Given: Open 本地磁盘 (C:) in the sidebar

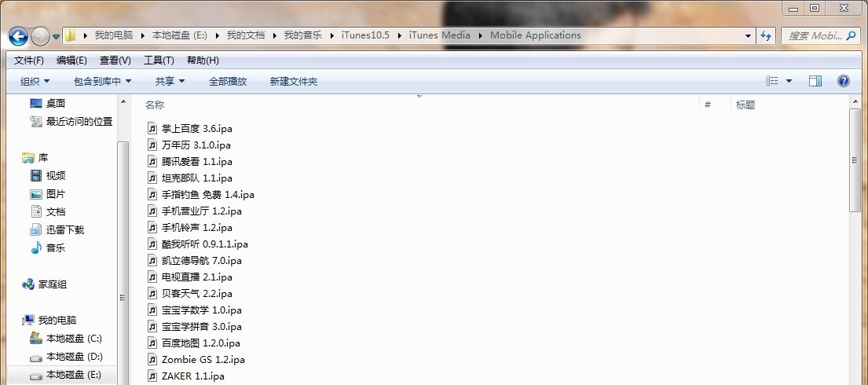Looking at the screenshot, I should point(74,338).
